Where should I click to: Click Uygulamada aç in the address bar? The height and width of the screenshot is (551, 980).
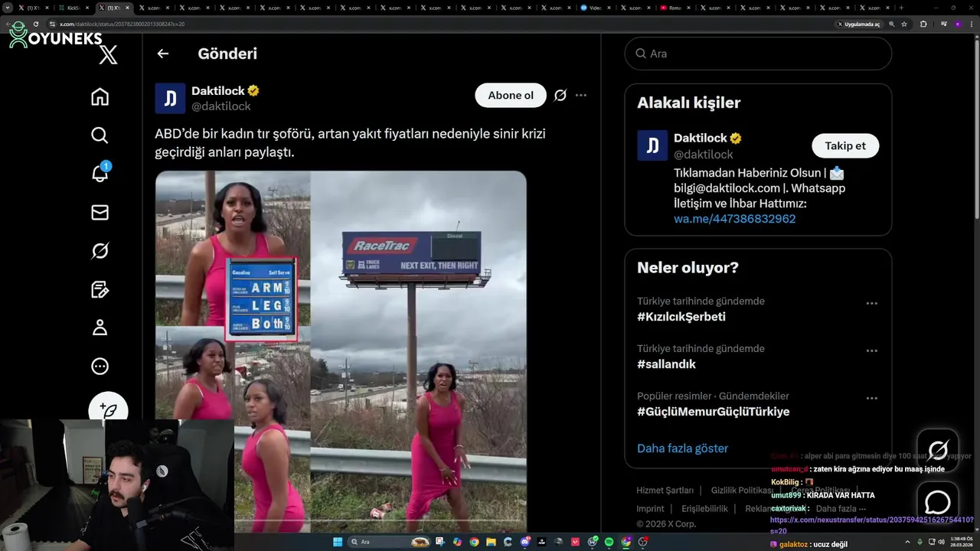tap(859, 24)
